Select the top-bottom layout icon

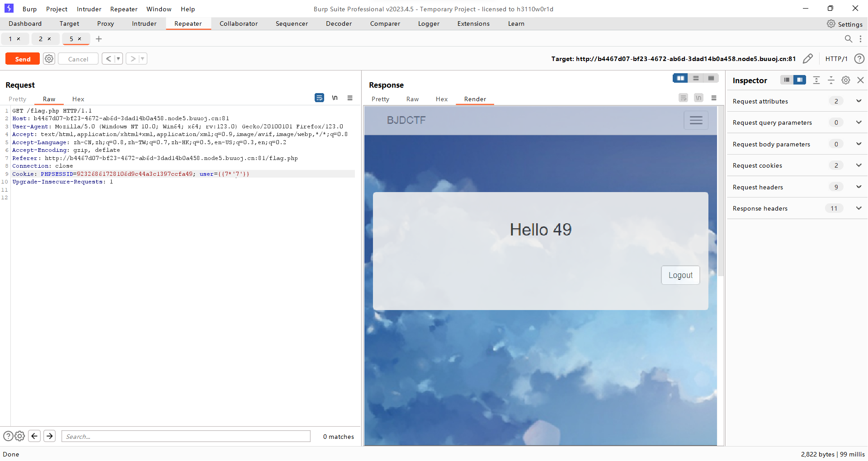click(x=696, y=78)
